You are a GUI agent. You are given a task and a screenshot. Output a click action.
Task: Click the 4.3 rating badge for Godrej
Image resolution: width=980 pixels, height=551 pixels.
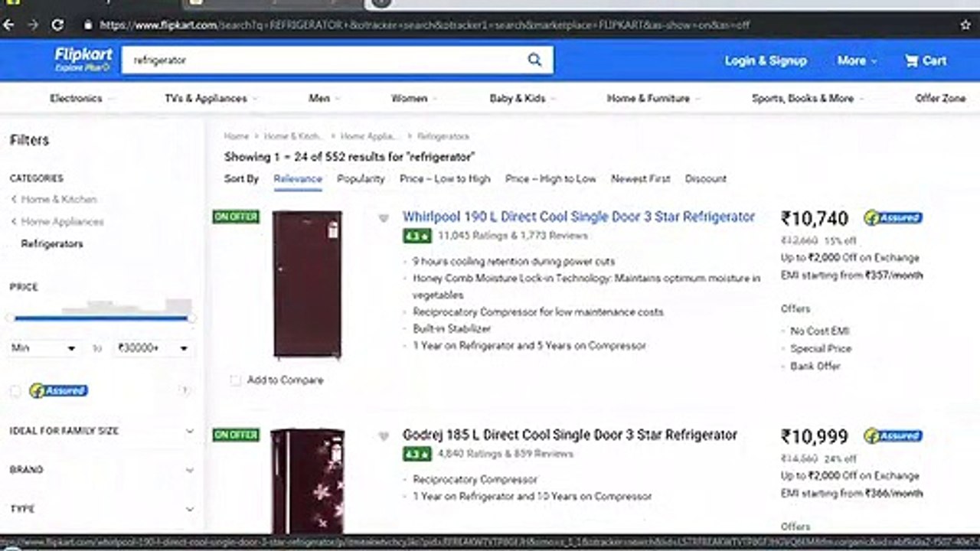pos(417,454)
